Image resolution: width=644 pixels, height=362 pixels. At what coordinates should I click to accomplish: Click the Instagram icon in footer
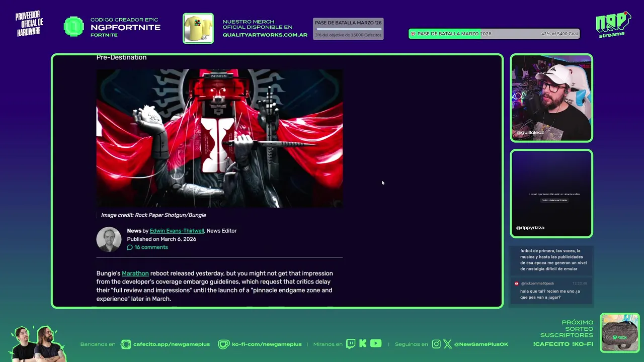click(x=436, y=344)
